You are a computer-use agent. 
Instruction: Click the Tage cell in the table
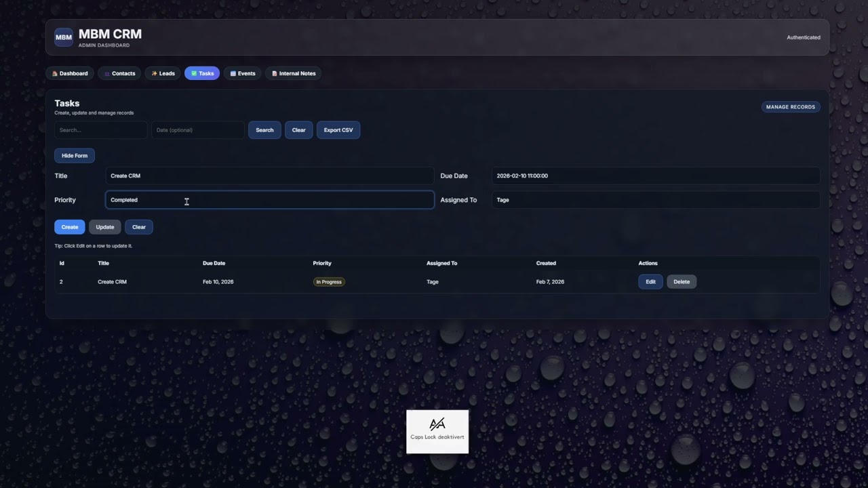tap(432, 282)
